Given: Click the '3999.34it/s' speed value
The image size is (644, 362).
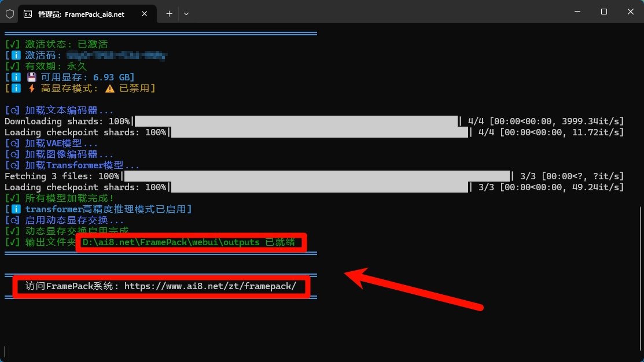Looking at the screenshot, I should point(590,121).
